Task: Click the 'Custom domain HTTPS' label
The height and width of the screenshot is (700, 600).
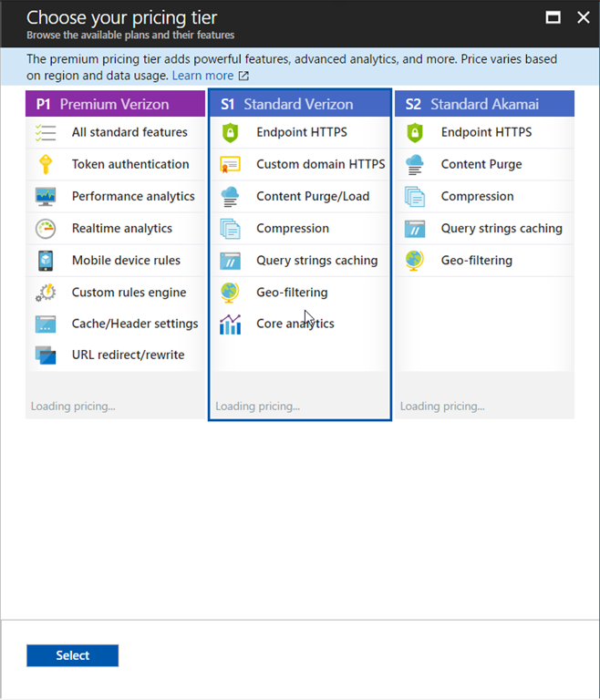Action: pos(321,164)
